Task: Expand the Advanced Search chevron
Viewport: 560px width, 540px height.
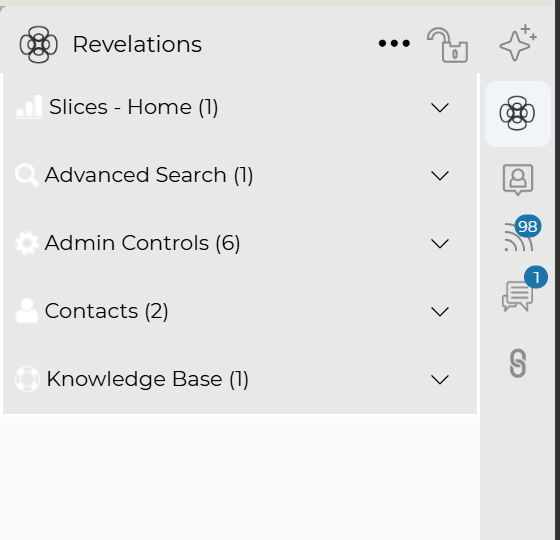Action: [x=440, y=175]
